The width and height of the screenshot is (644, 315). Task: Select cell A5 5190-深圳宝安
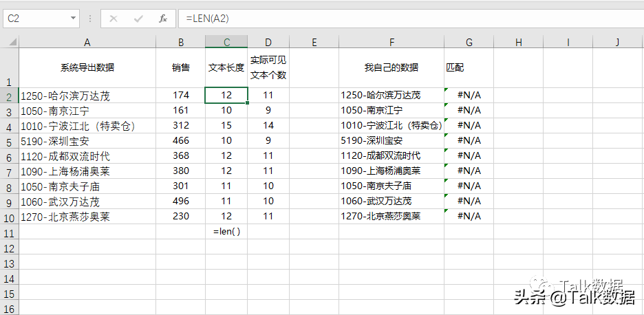(87, 141)
